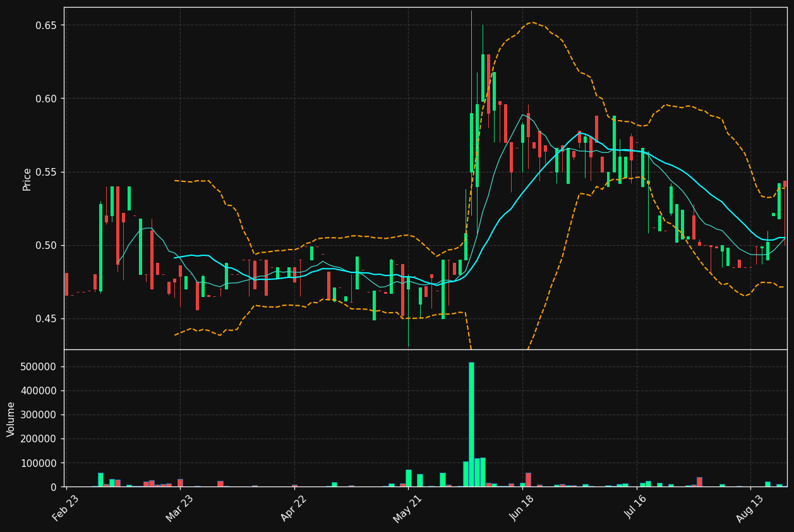This screenshot has width=794, height=532.
Task: Click the Volume axis title
Action: 11,419
